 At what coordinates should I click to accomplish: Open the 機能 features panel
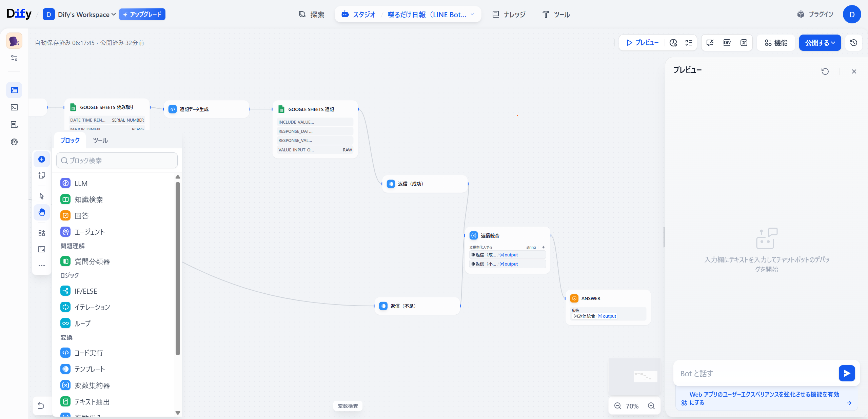(x=775, y=43)
